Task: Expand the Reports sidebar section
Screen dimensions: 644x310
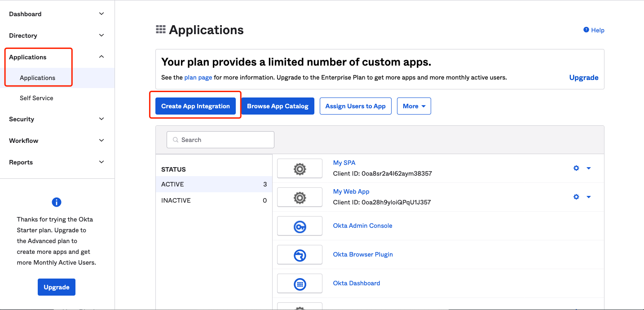Action: point(101,162)
